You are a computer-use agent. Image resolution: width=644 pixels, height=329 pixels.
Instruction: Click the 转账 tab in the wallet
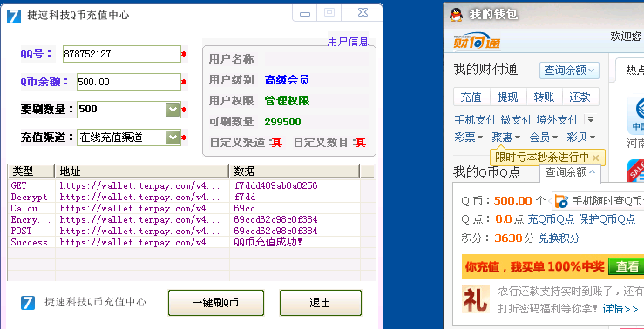click(544, 97)
